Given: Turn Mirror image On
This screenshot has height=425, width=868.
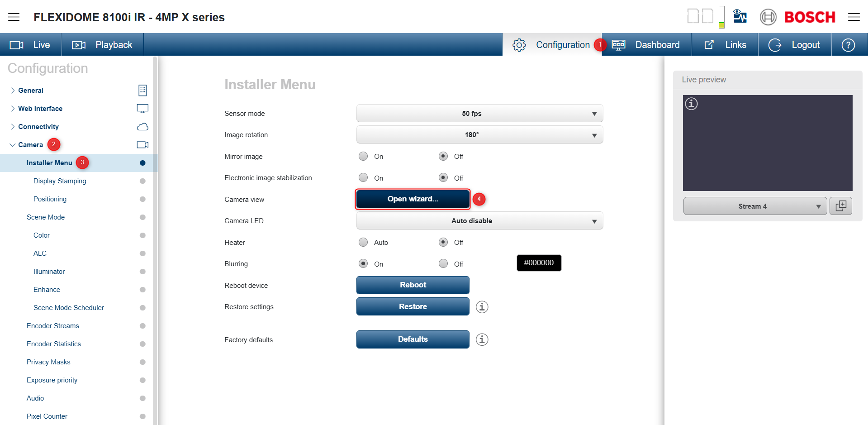Looking at the screenshot, I should pos(363,156).
